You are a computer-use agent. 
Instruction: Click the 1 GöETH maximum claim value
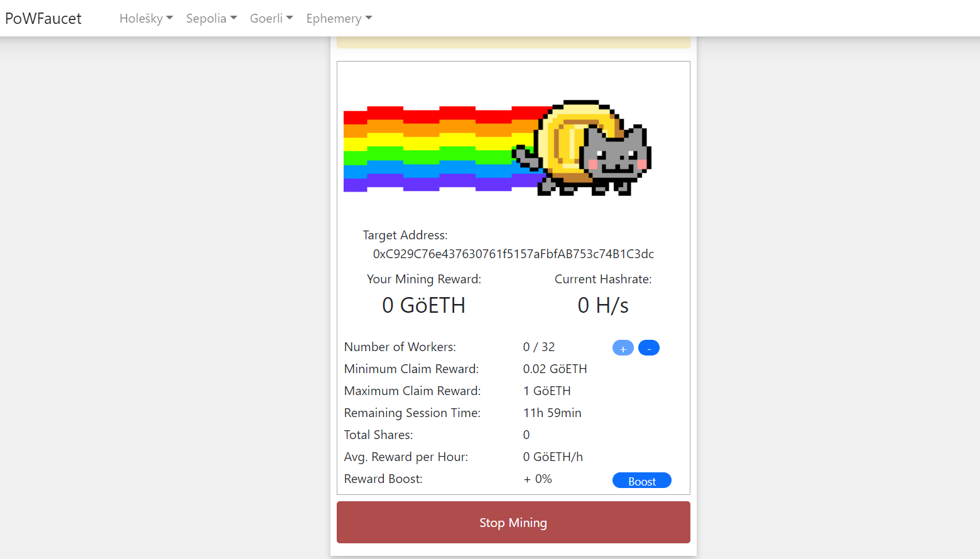coord(547,391)
